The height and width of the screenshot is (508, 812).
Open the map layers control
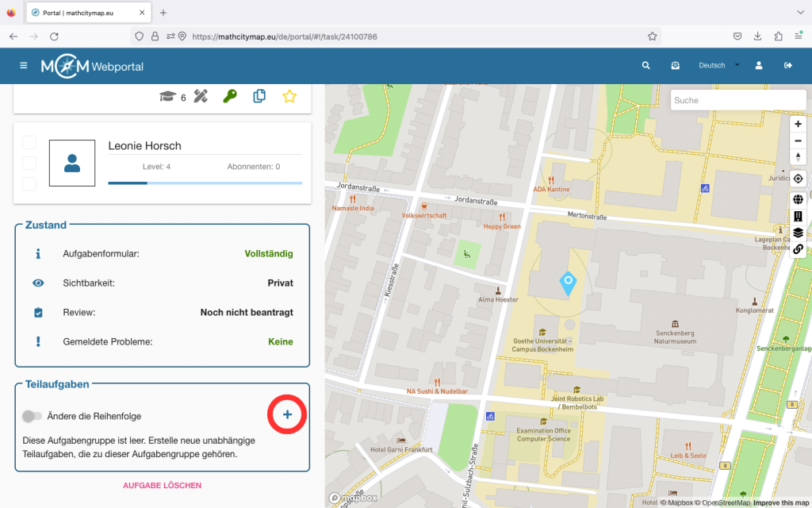[x=798, y=233]
